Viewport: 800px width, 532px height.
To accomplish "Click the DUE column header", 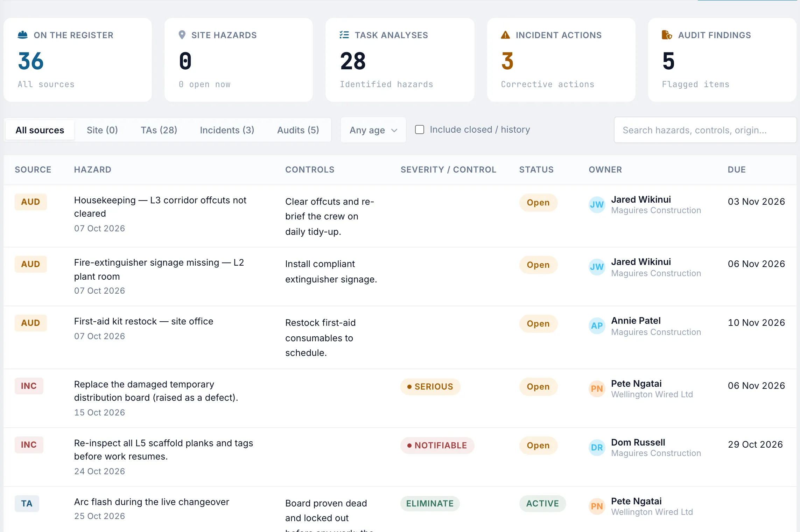I will tap(737, 170).
